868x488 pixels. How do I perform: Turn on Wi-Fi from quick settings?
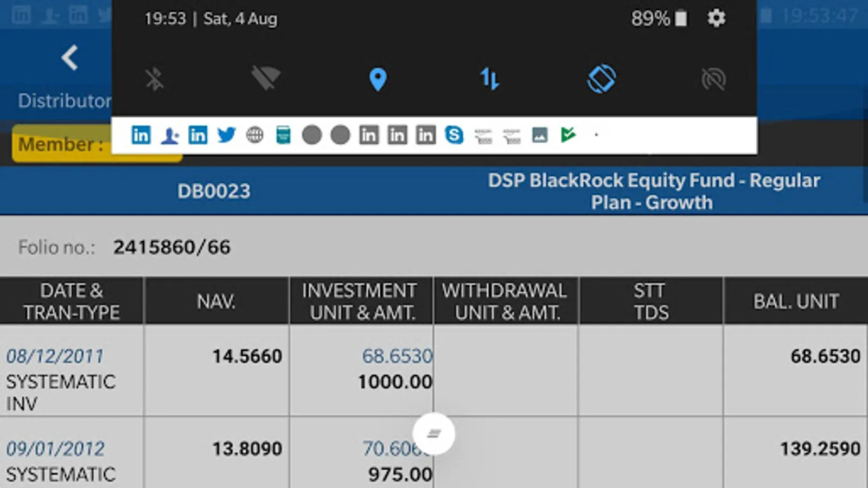(266, 79)
